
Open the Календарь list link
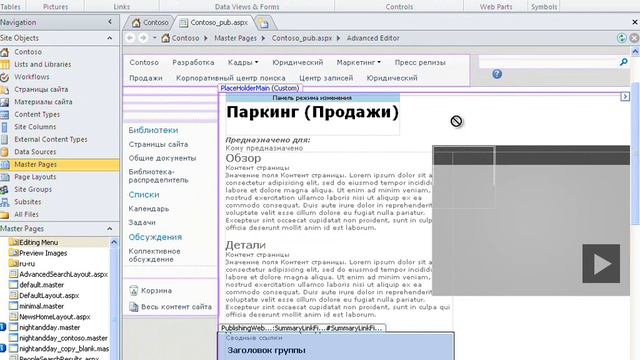pos(149,209)
